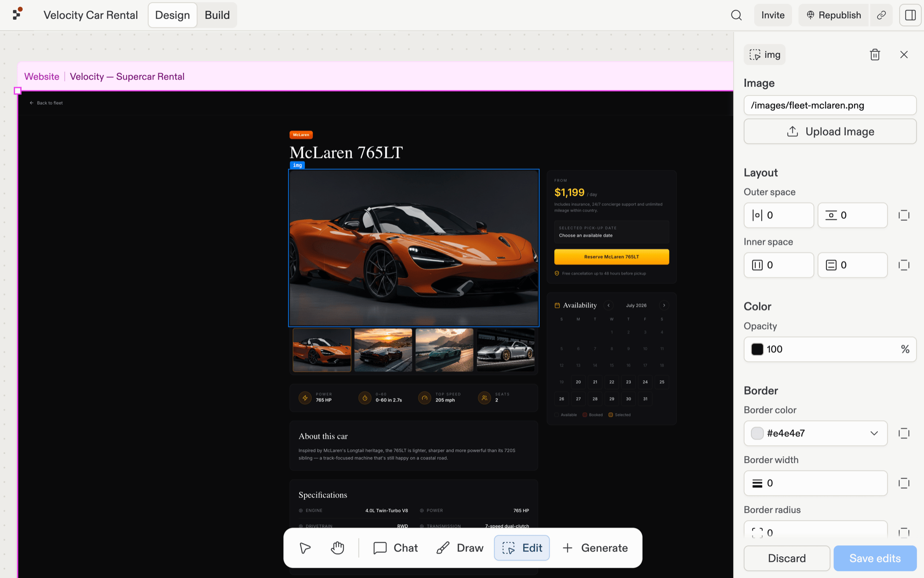Click the Availability calendar icon
The image size is (924, 578).
click(x=557, y=305)
